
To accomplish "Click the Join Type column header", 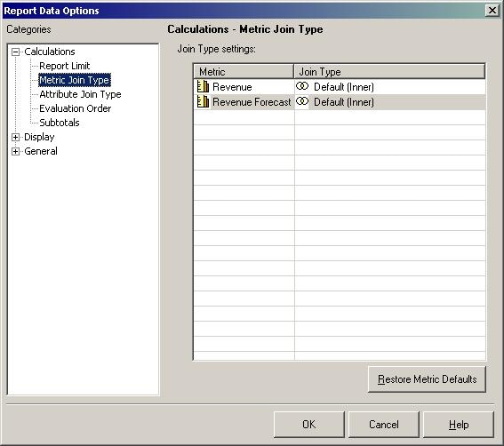I will point(389,71).
